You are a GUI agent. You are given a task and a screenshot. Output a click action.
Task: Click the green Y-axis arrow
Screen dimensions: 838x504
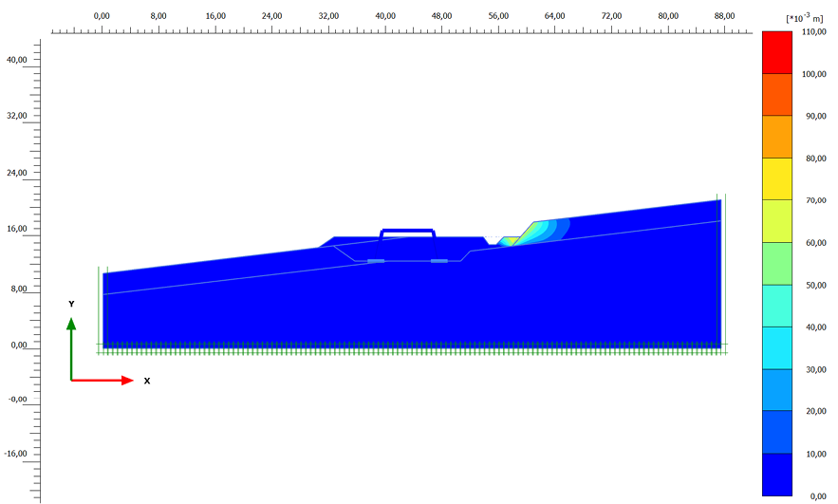pos(71,348)
